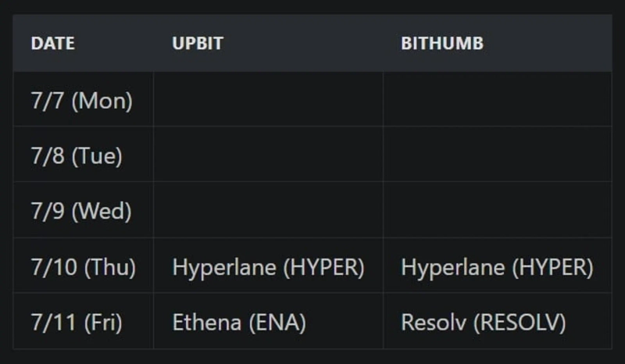Click Hyperlane (HYPER) under BITHUMB

point(497,266)
